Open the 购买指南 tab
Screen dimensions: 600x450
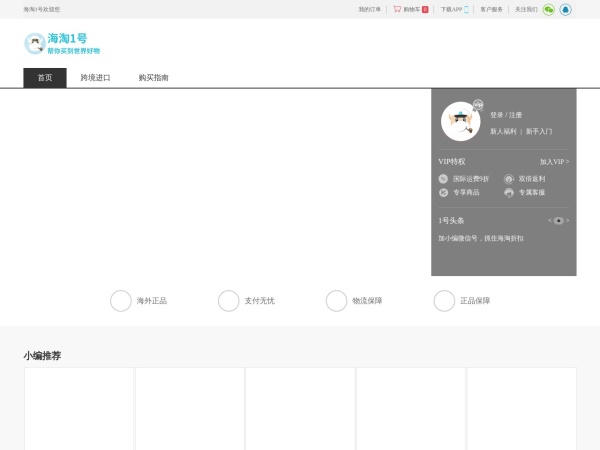[x=153, y=78]
